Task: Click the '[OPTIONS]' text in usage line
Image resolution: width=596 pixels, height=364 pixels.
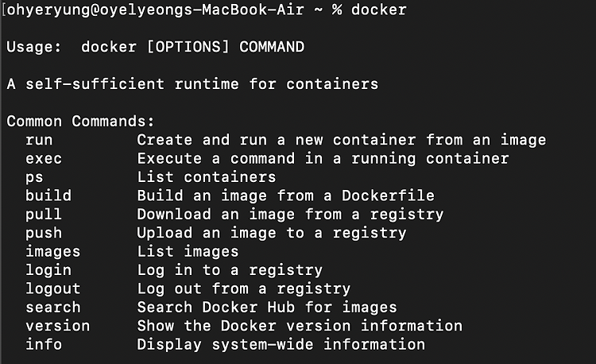Action: [188, 47]
